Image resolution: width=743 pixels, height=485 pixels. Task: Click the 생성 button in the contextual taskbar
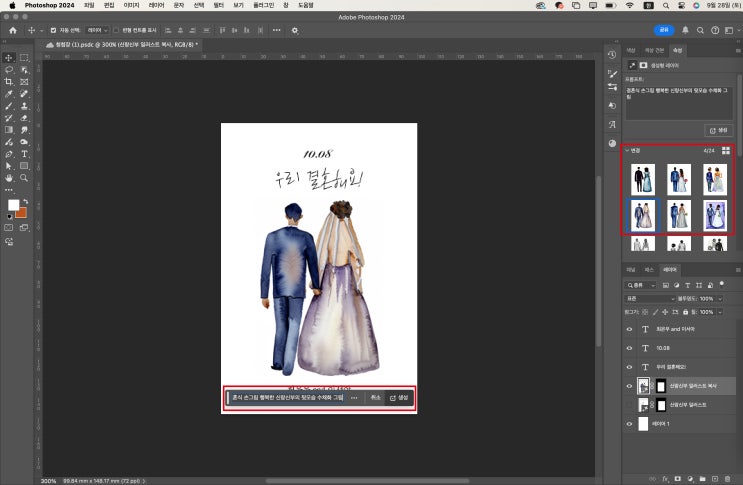click(400, 397)
